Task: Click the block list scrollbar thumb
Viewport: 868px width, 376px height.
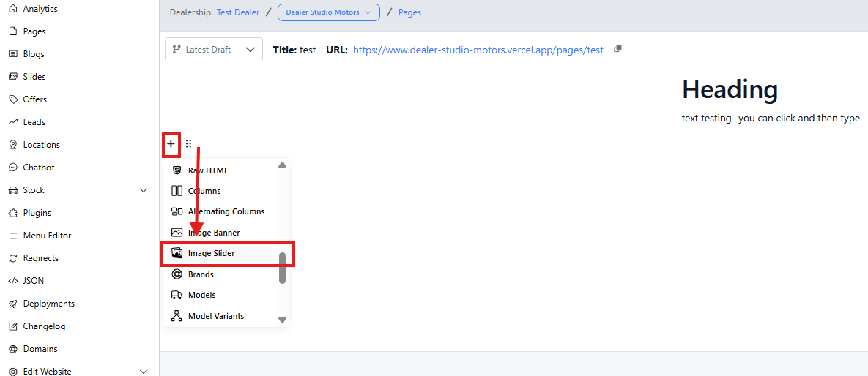Action: click(x=282, y=268)
